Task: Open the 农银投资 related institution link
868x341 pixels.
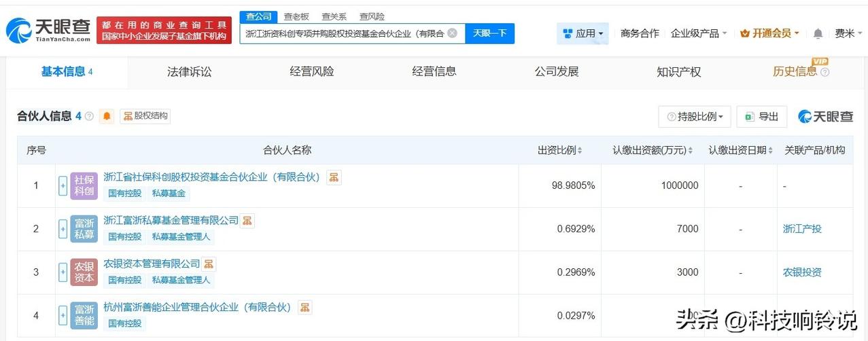Action: pyautogui.click(x=802, y=272)
